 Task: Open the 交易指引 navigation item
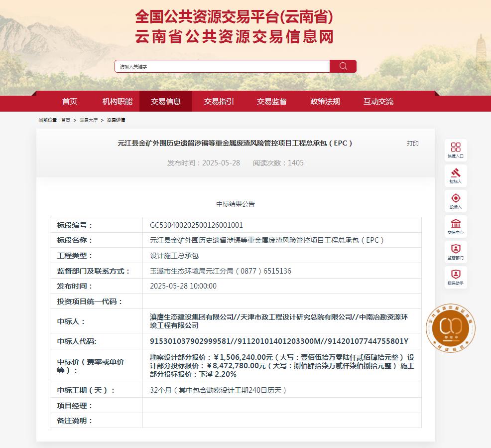(x=219, y=101)
